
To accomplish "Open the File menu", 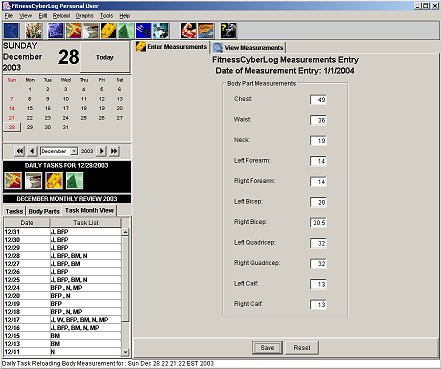I will point(9,16).
